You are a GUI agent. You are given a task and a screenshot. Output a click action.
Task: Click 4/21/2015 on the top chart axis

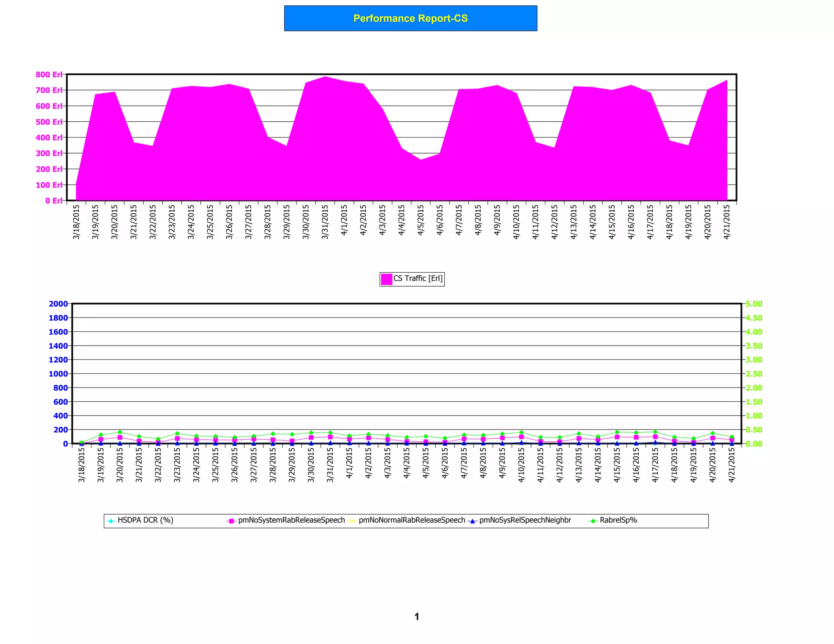[x=727, y=222]
